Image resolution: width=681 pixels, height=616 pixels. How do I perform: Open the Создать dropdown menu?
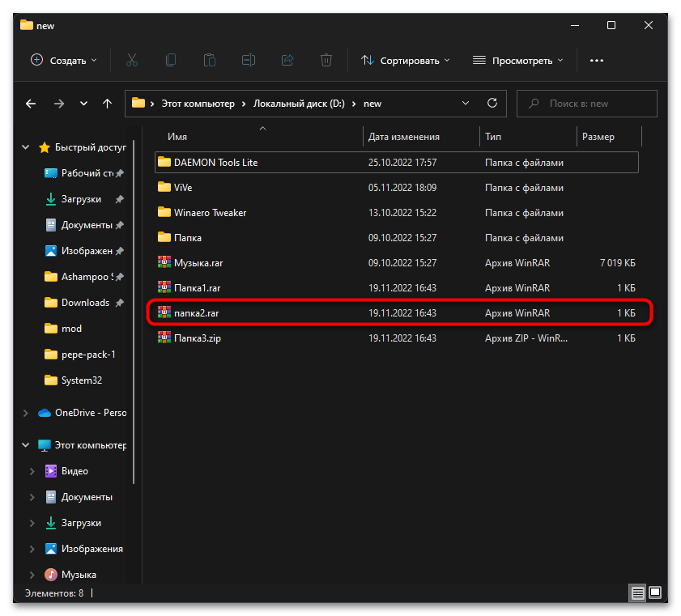point(63,60)
